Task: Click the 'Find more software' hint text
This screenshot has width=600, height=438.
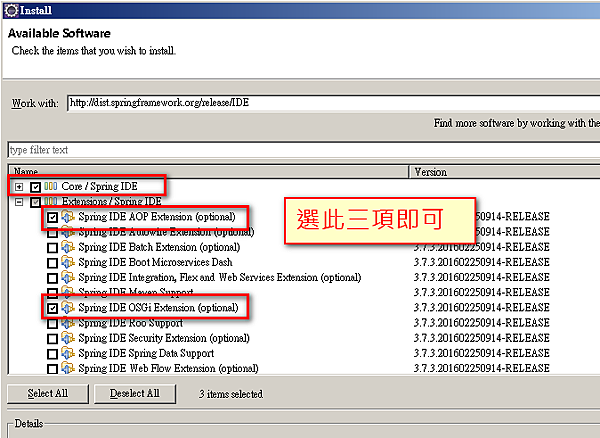Action: click(x=517, y=123)
